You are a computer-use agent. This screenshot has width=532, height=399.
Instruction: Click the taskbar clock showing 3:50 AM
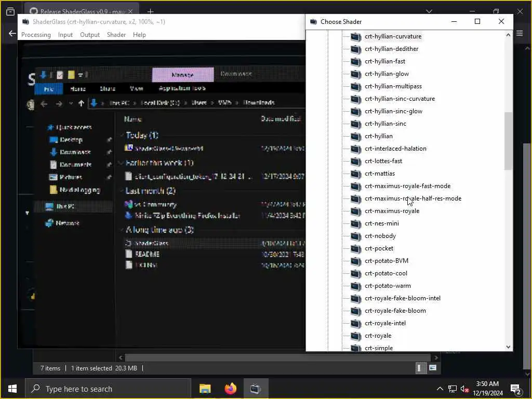tap(487, 389)
